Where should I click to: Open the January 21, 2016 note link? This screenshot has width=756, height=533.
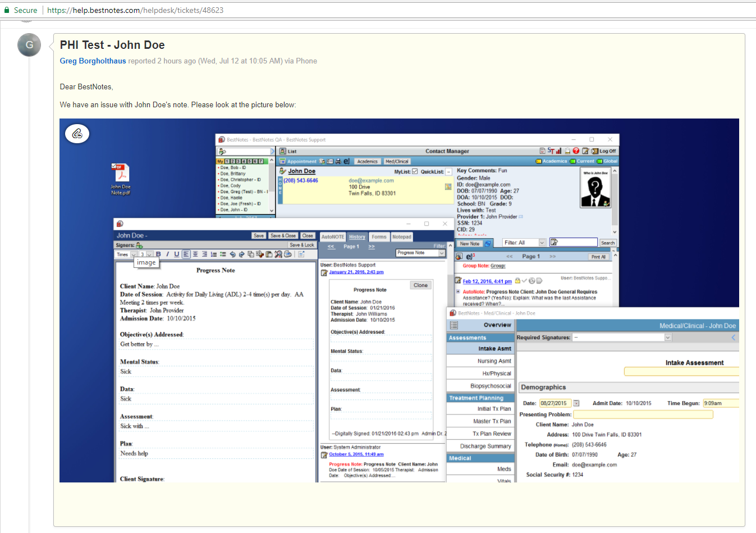tap(356, 272)
